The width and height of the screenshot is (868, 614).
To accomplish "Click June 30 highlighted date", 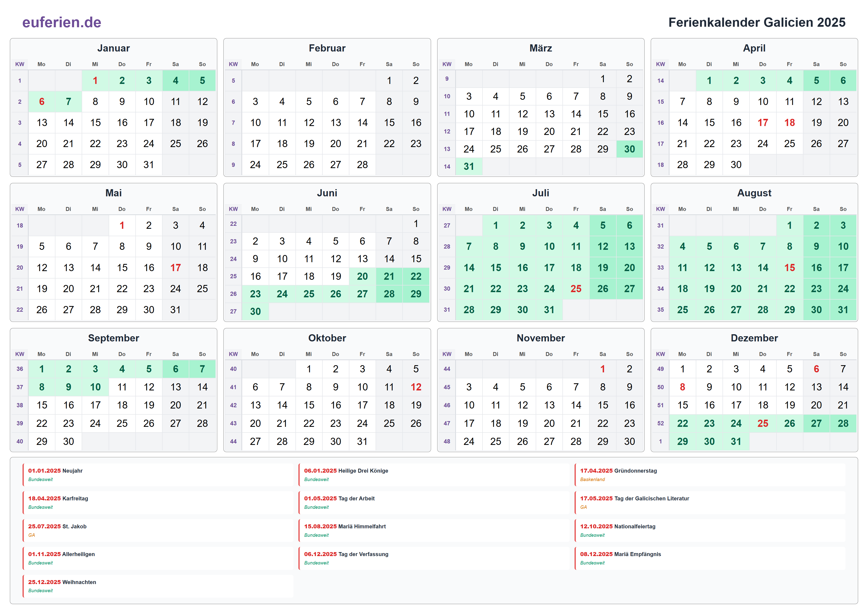I will [x=255, y=311].
